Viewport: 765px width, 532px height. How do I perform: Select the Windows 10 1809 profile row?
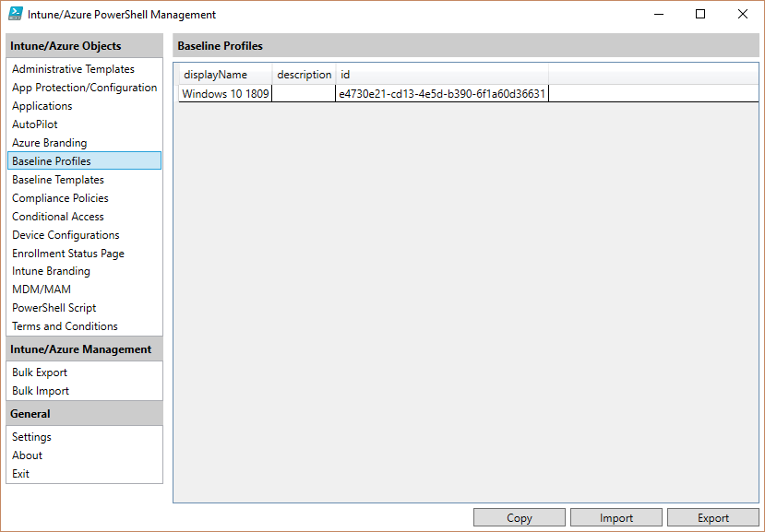click(x=224, y=93)
